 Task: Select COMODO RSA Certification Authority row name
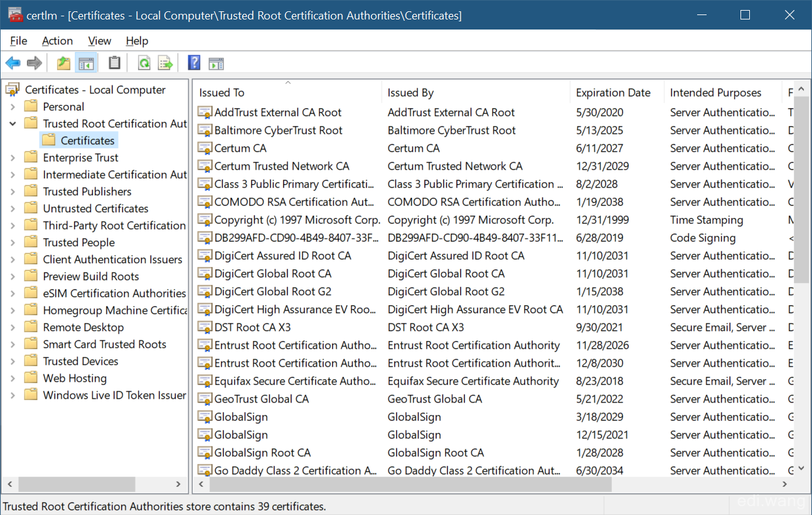[x=296, y=202]
